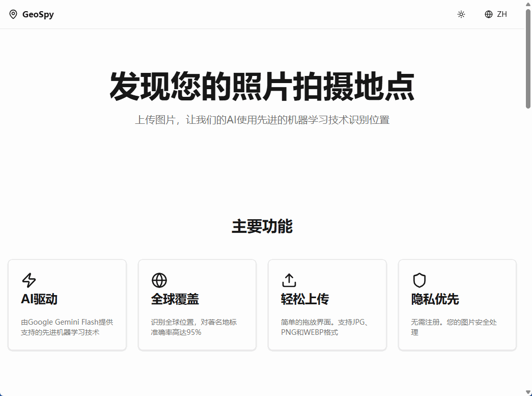Click the main headline 发现您的照片拍摄地点
Viewport: 532px width, 396px height.
point(262,87)
